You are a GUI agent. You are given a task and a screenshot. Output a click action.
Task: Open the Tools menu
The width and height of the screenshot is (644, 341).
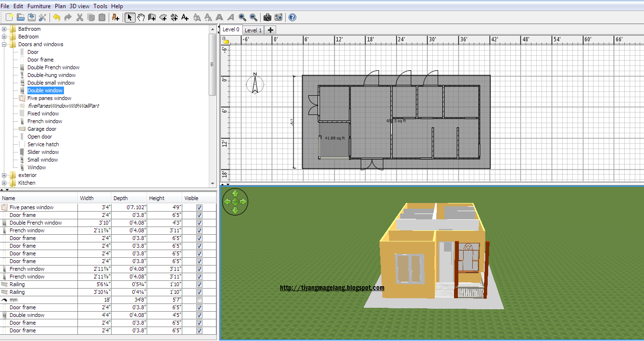[101, 6]
